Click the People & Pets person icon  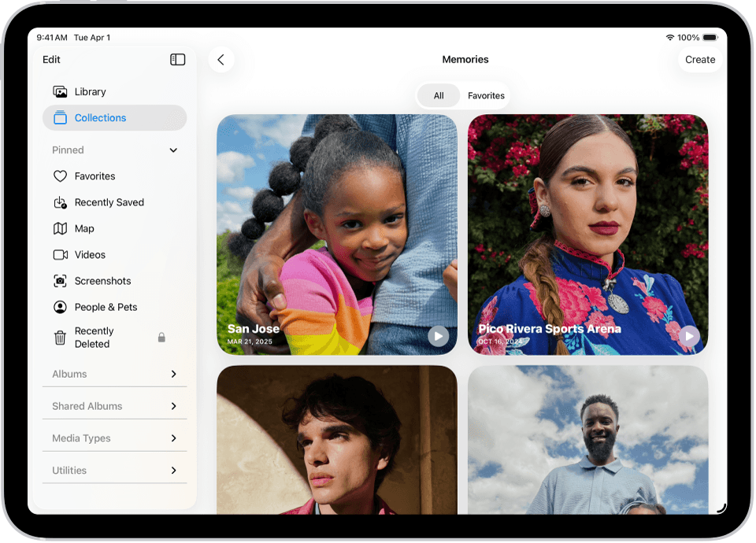[60, 307]
